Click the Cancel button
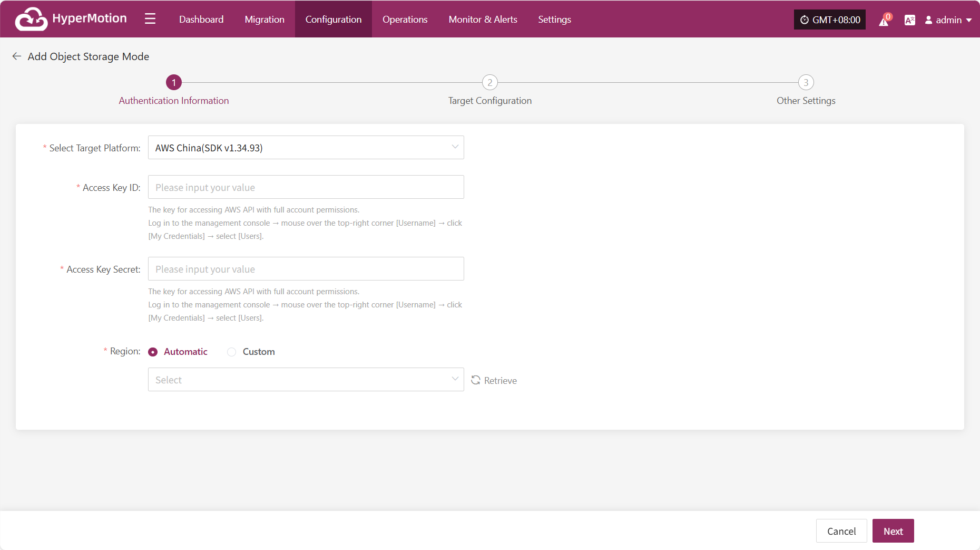 [841, 531]
